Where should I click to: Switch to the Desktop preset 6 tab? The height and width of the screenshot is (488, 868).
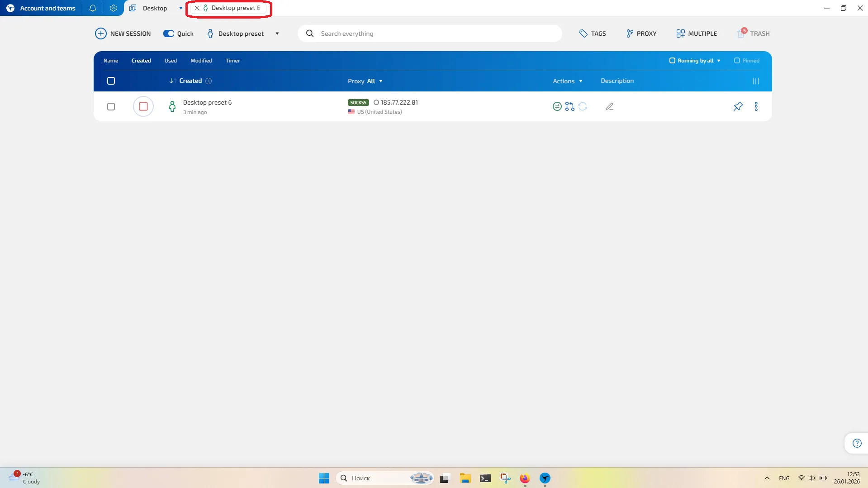pos(236,8)
